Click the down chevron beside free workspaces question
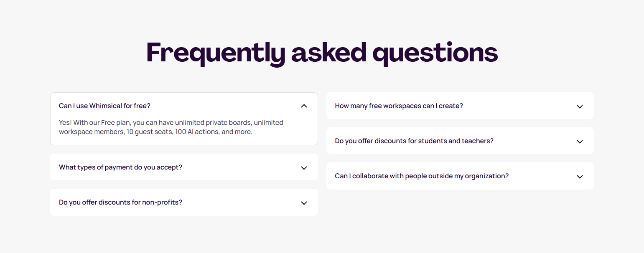Screen dimensions: 644x253 [x=580, y=106]
